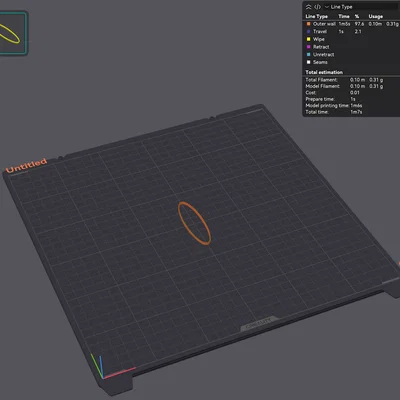The image size is (400, 400).
Task: Click the 'Model printing time:' row label
Action: click(327, 105)
